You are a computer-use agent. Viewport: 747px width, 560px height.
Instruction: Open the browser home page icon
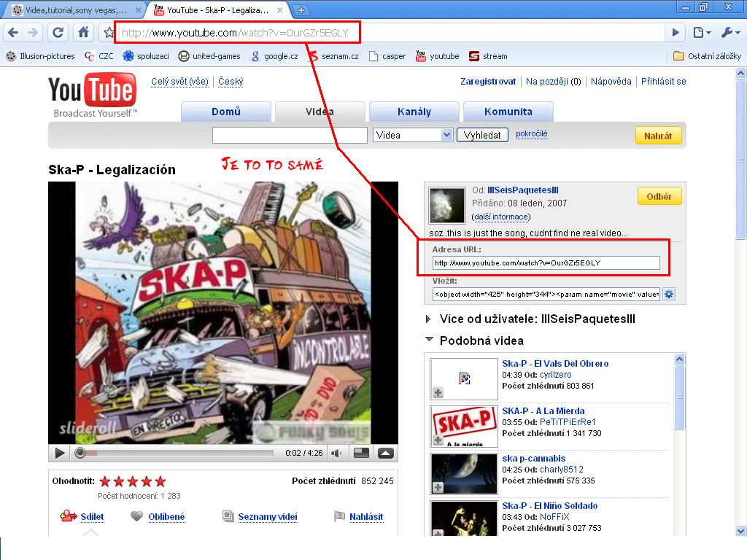(83, 32)
